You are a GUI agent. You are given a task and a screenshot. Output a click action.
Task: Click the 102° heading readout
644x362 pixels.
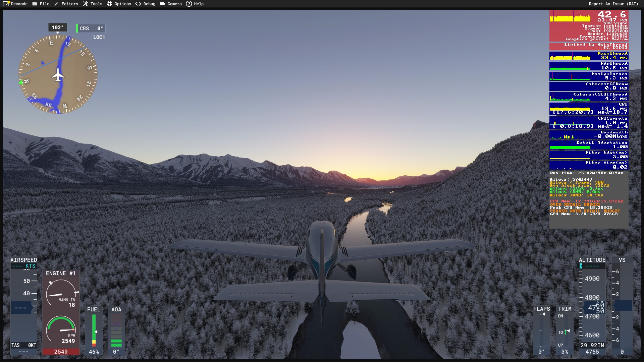[58, 27]
